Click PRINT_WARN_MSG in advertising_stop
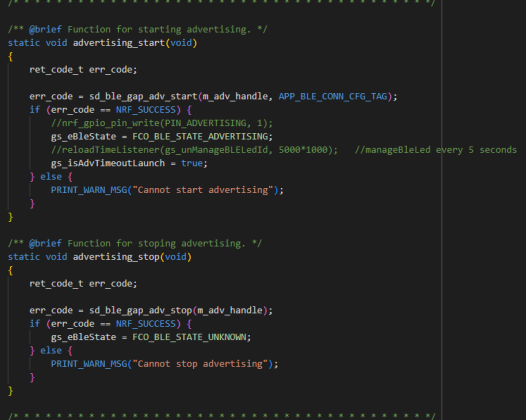526x420 pixels. pyautogui.click(x=89, y=364)
